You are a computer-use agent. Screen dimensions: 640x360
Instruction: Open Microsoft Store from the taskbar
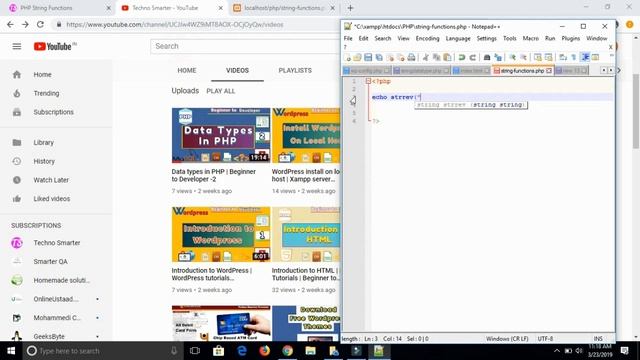click(x=218, y=351)
